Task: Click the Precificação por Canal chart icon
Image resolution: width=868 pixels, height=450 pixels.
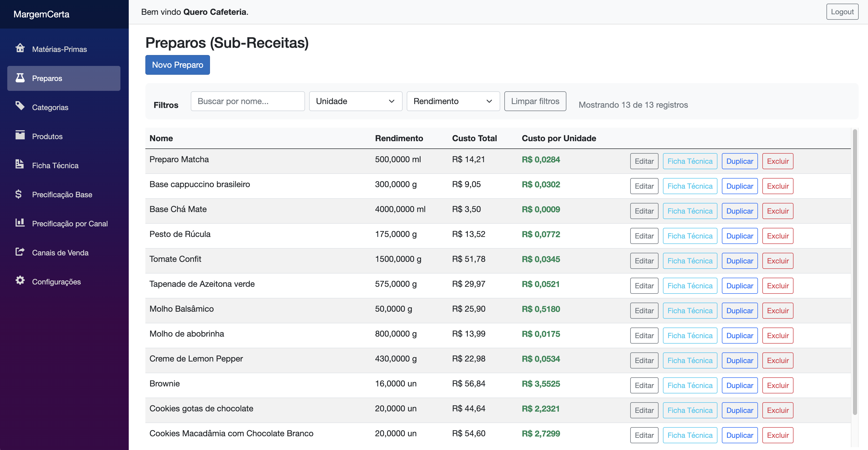Action: click(20, 223)
